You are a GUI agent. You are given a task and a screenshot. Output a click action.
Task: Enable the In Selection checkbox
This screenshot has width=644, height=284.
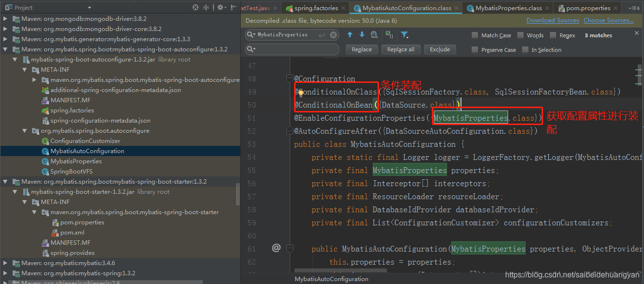click(x=525, y=49)
